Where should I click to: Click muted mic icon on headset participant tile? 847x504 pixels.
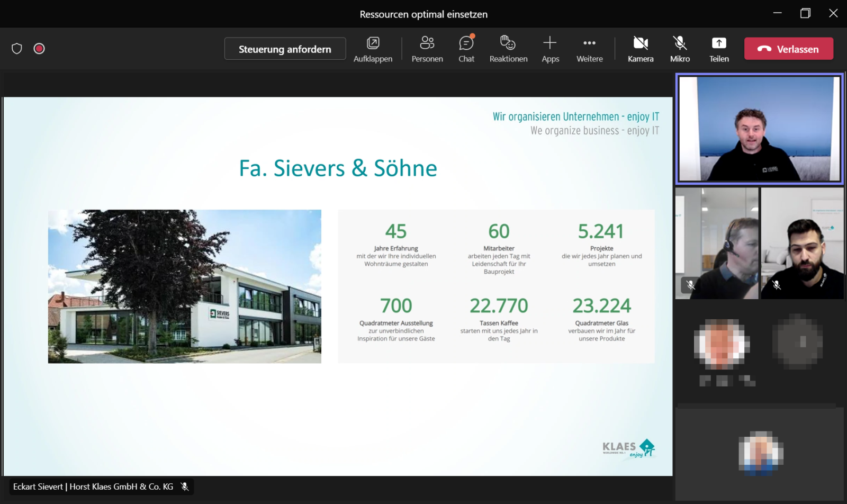(x=691, y=285)
